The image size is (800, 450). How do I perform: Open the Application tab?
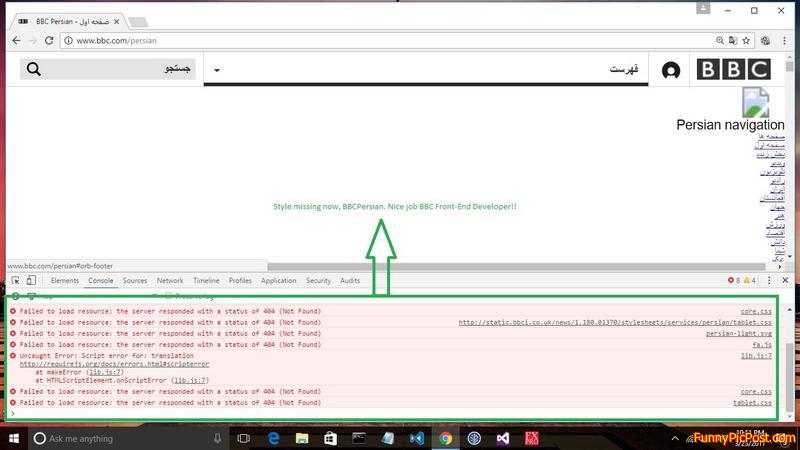[x=278, y=280]
